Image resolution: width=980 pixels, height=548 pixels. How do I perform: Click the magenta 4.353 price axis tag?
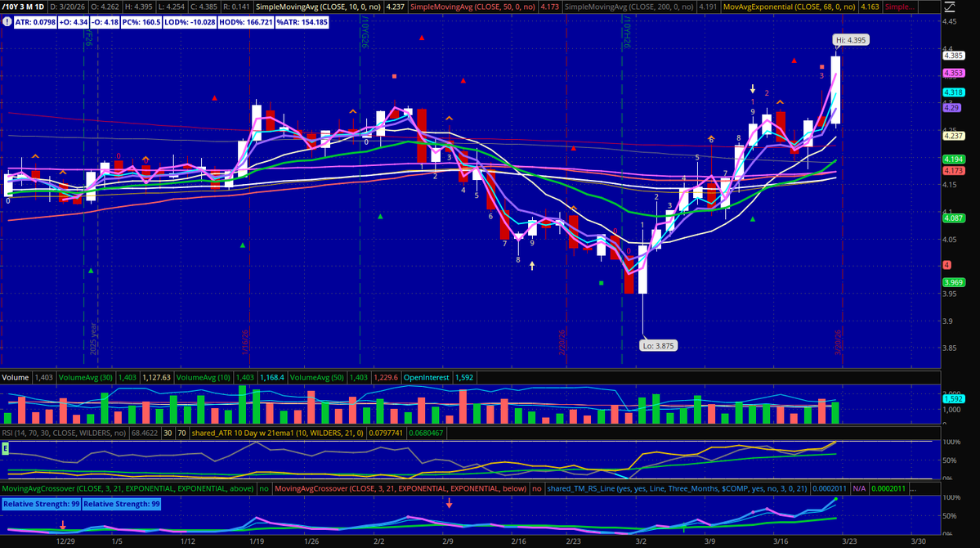click(954, 73)
